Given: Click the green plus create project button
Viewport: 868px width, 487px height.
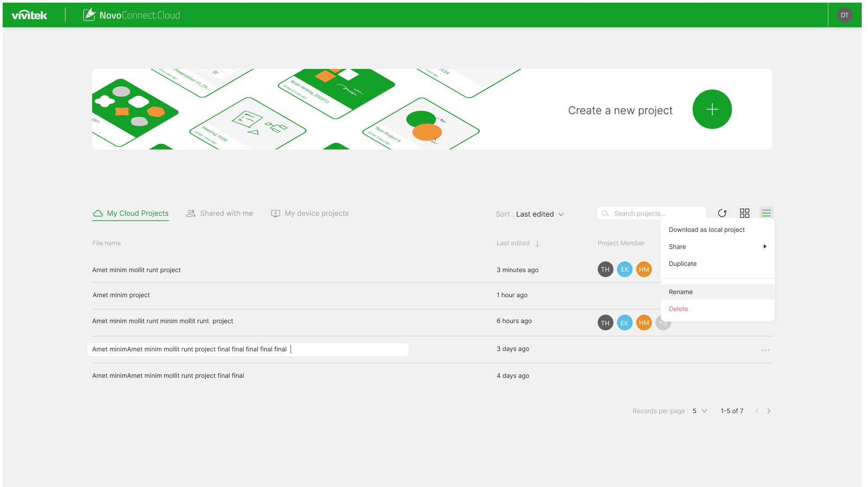Looking at the screenshot, I should point(712,109).
